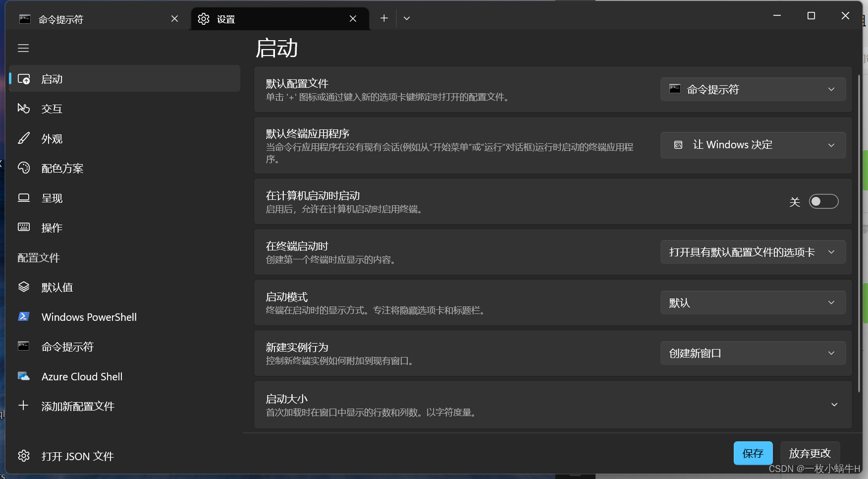Click the 配色方案 palette icon
The width and height of the screenshot is (868, 479).
[24, 168]
